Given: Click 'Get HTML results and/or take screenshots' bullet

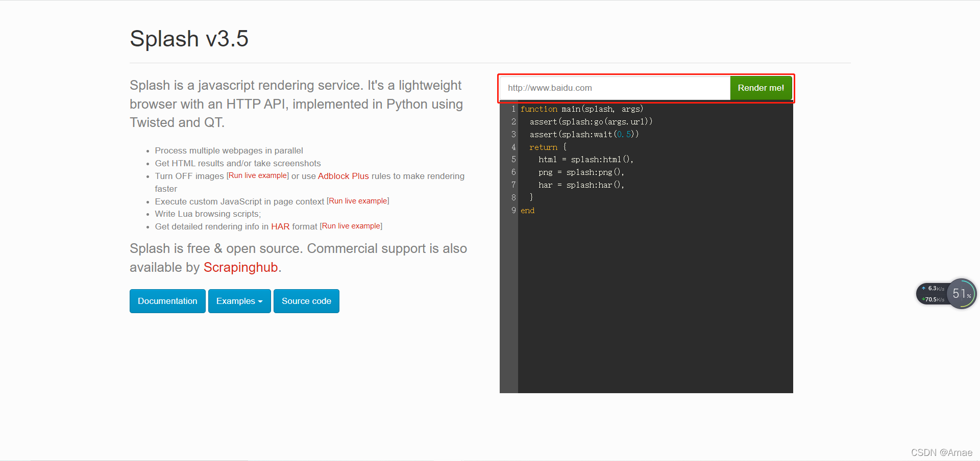Looking at the screenshot, I should pos(238,163).
